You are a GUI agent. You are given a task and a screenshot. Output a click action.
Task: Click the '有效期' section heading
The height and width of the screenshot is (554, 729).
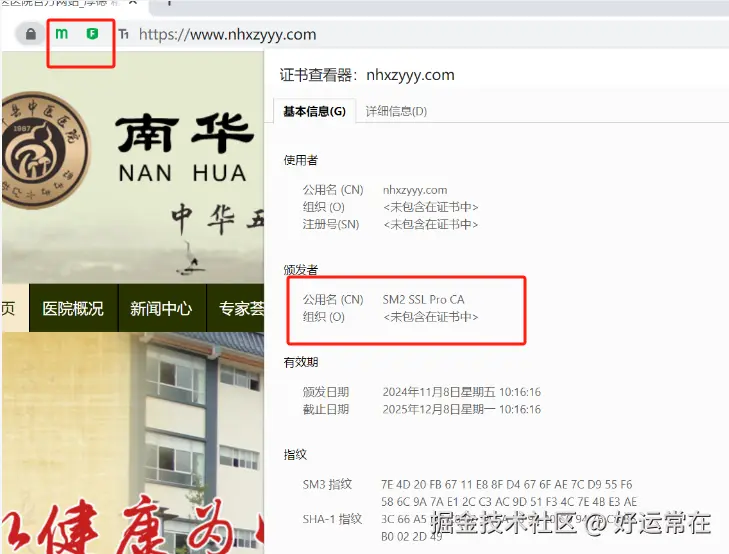[301, 362]
